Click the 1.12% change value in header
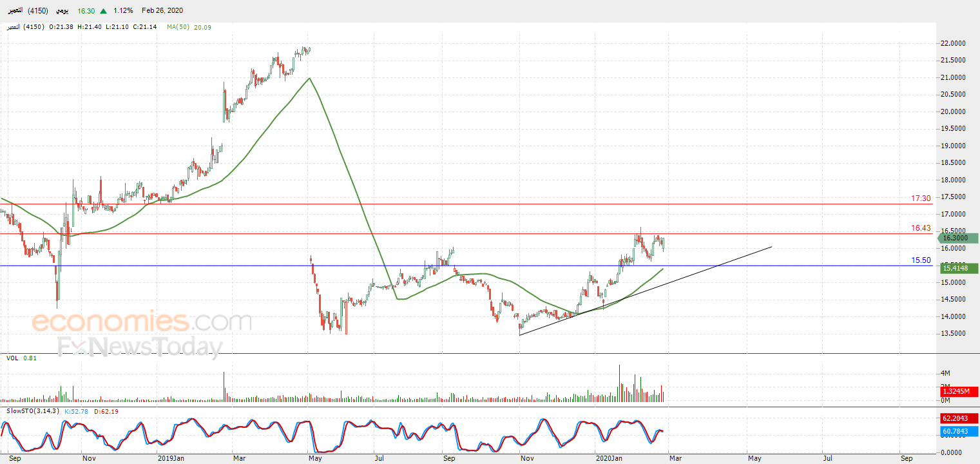 122,11
